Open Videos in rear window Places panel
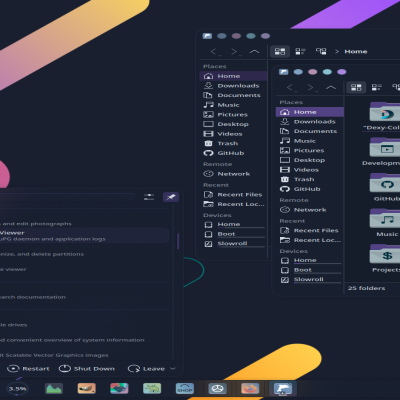The width and height of the screenshot is (400, 400). click(233, 134)
